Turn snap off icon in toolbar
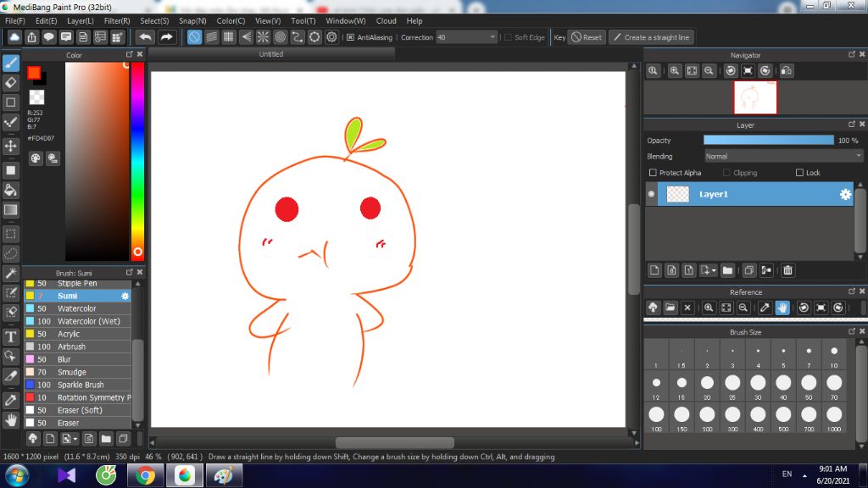The height and width of the screenshot is (488, 868). [194, 37]
